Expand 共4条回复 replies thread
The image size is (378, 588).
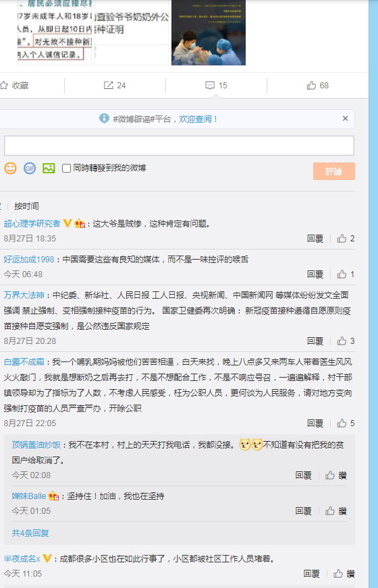(30, 533)
